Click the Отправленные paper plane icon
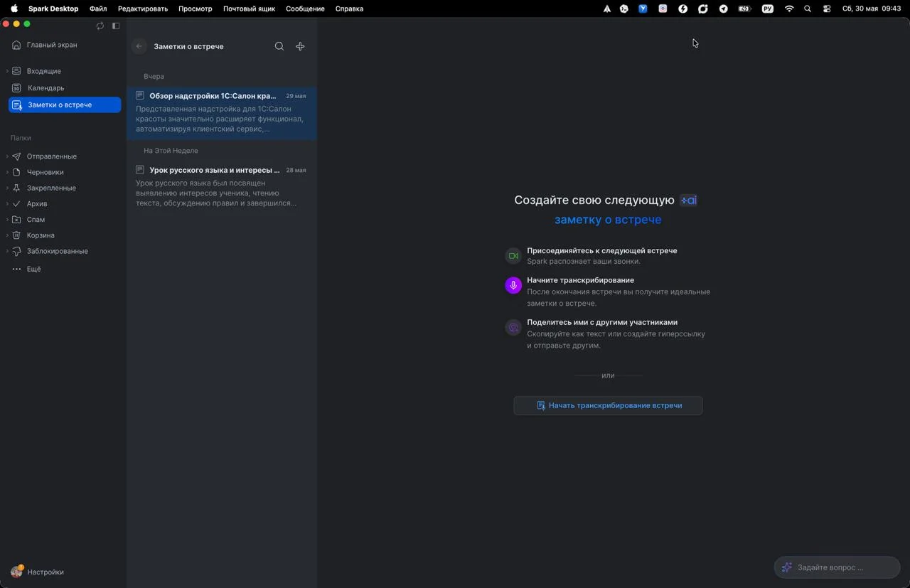Image resolution: width=910 pixels, height=588 pixels. (16, 156)
